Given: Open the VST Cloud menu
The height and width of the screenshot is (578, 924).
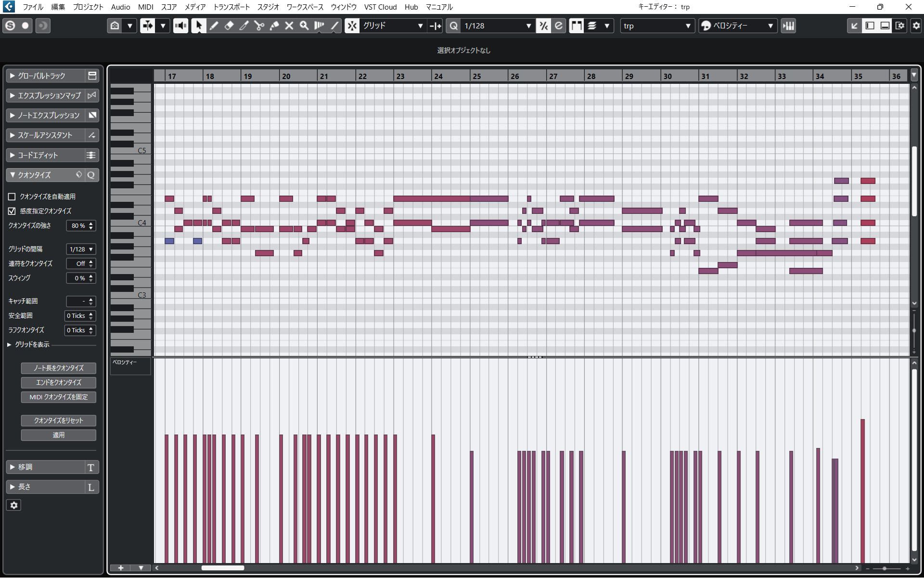Looking at the screenshot, I should 380,7.
